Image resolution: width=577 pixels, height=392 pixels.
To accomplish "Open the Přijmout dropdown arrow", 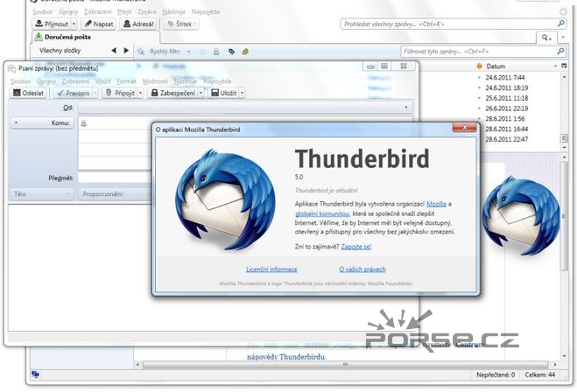I will (x=74, y=24).
